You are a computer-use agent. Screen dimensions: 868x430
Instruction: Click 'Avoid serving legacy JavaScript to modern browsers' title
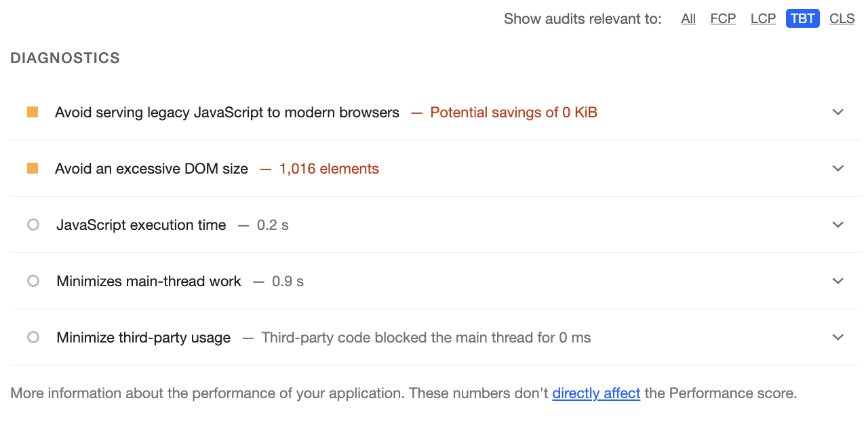pos(227,113)
